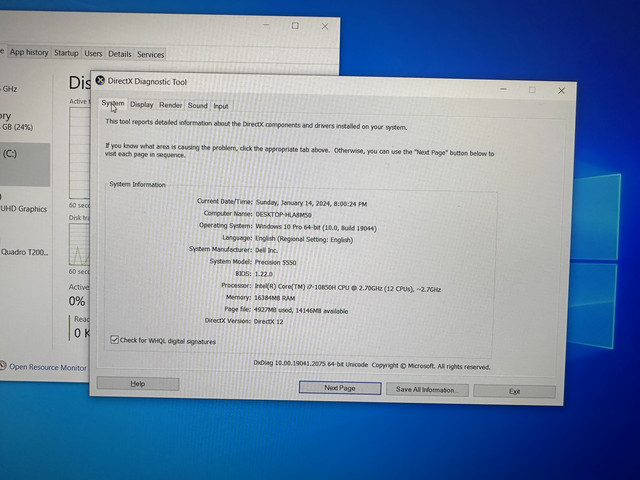The width and height of the screenshot is (640, 480).
Task: Click Save All Information button
Action: click(x=427, y=389)
